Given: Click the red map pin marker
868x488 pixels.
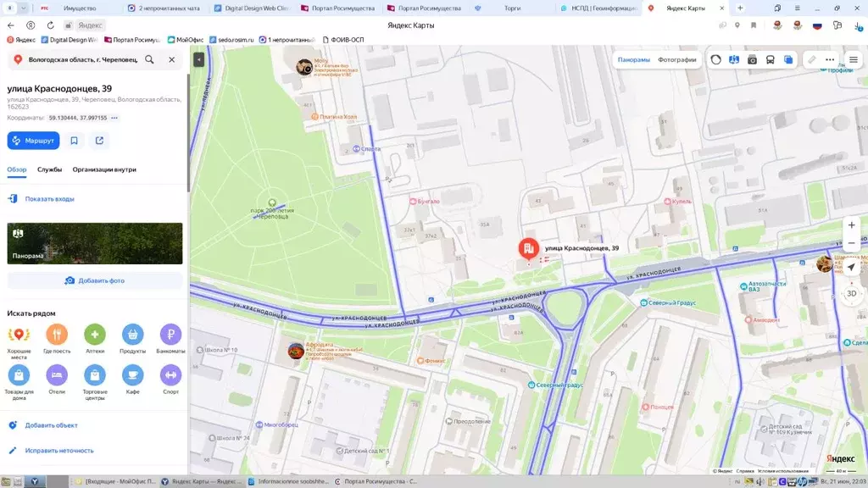Looking at the screenshot, I should point(529,248).
